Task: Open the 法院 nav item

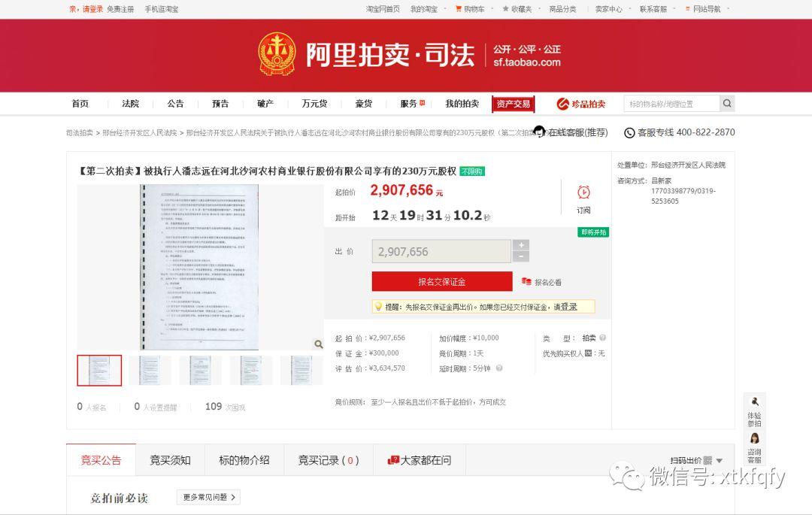Action: point(131,104)
